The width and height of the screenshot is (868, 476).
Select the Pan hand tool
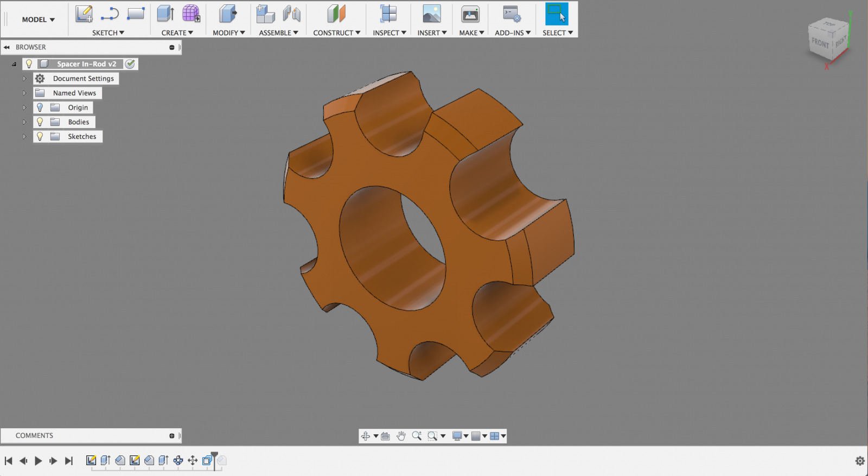click(x=401, y=436)
